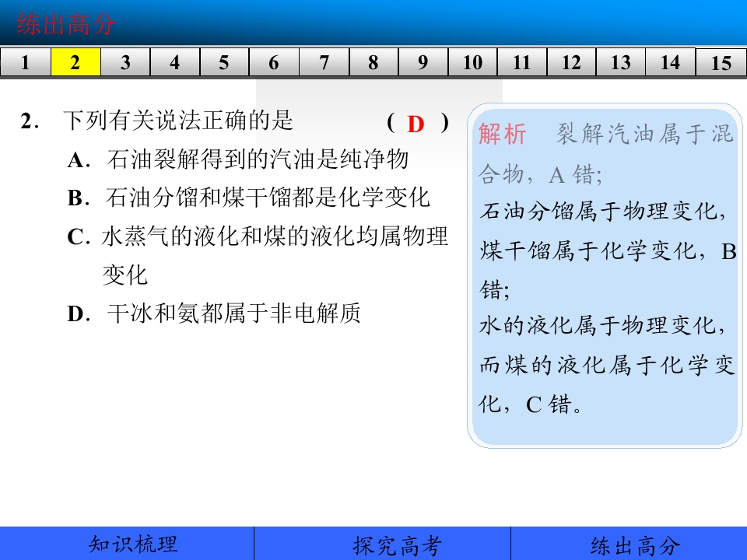Open question 4 tab
This screenshot has height=560, width=747.
coord(175,62)
